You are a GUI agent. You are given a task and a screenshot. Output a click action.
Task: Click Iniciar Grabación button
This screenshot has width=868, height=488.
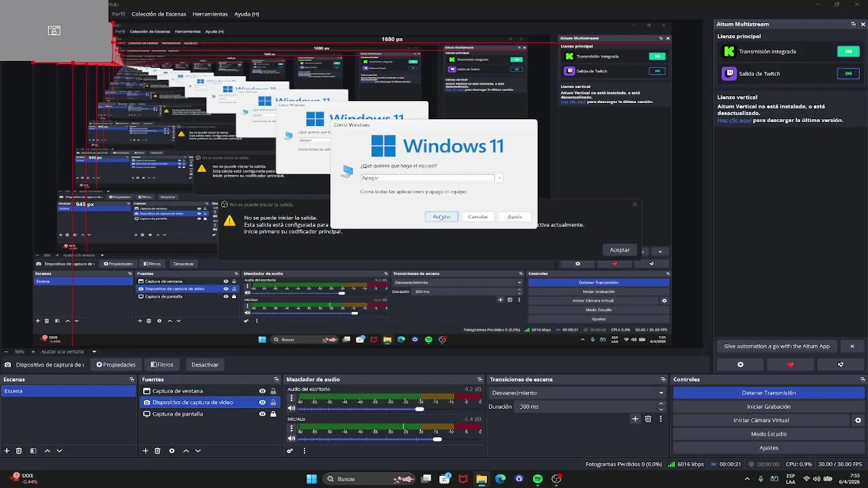[x=768, y=407]
